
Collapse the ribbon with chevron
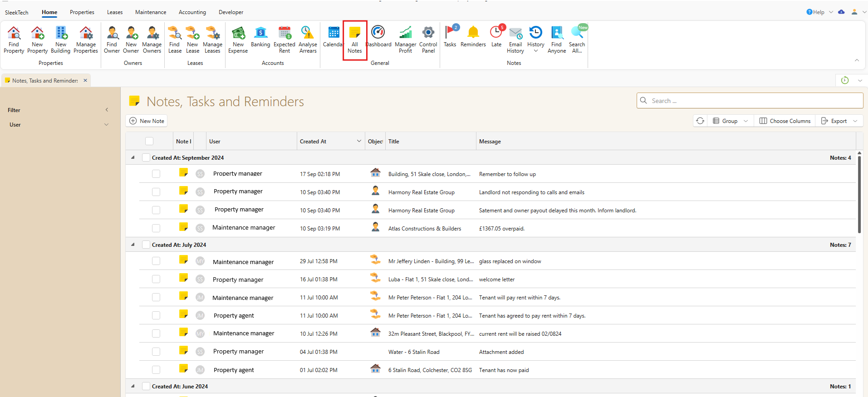(x=857, y=60)
